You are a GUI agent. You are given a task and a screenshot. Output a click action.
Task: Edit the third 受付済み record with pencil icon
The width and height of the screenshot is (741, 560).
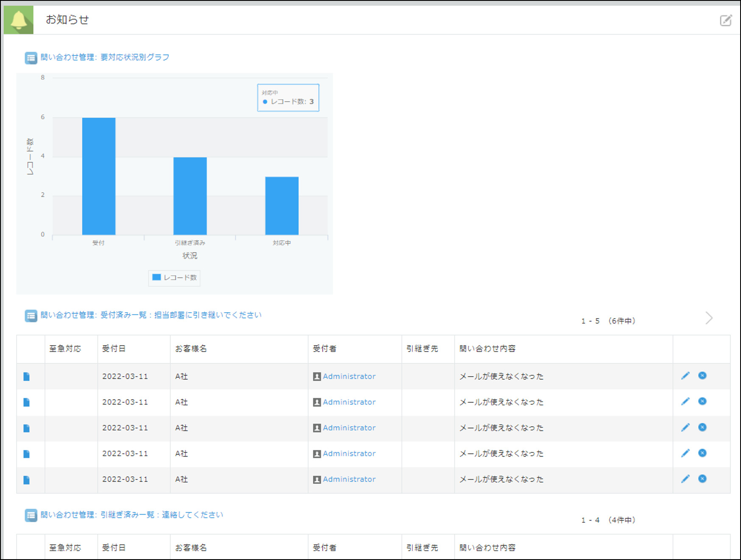click(685, 427)
